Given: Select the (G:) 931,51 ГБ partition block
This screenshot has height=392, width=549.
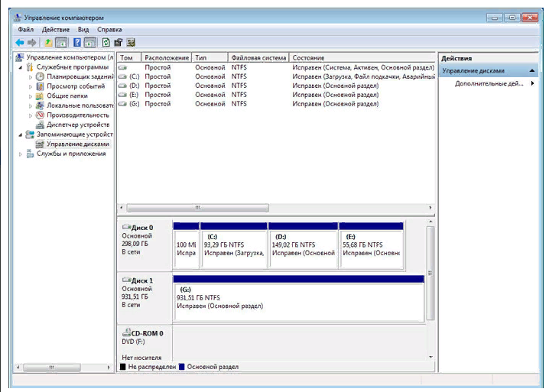Looking at the screenshot, I should coord(299,298).
